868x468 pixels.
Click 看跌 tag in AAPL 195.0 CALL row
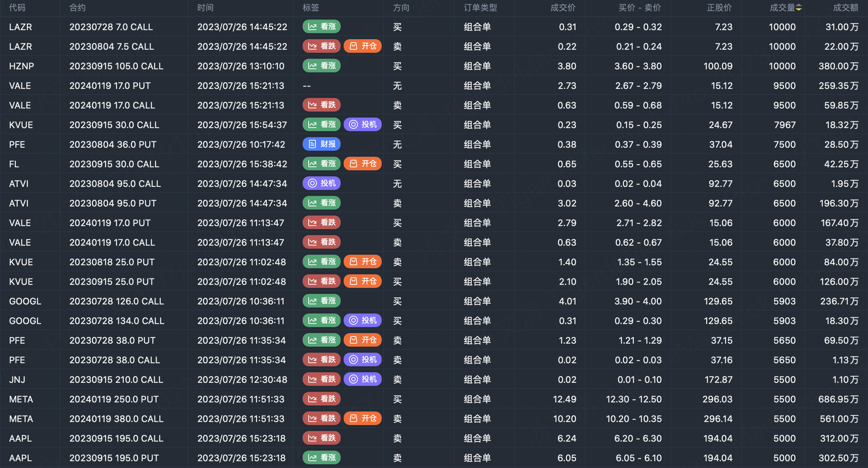pyautogui.click(x=321, y=438)
